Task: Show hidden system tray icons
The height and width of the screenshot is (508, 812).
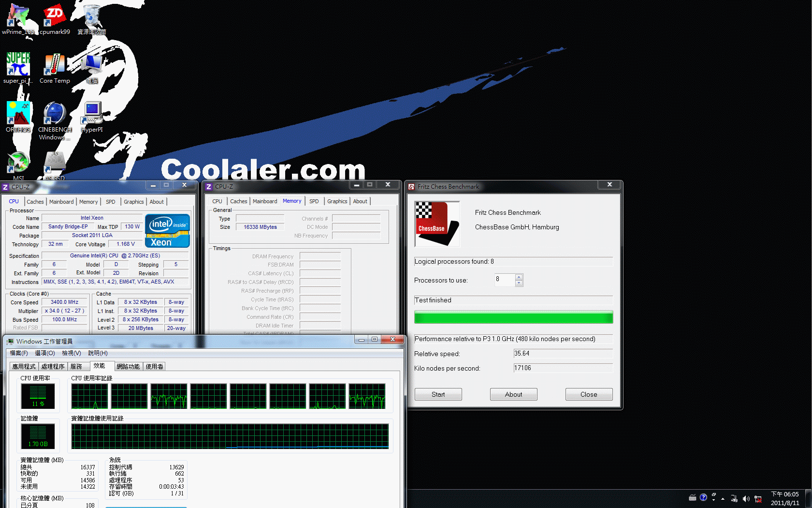Action: [723, 498]
